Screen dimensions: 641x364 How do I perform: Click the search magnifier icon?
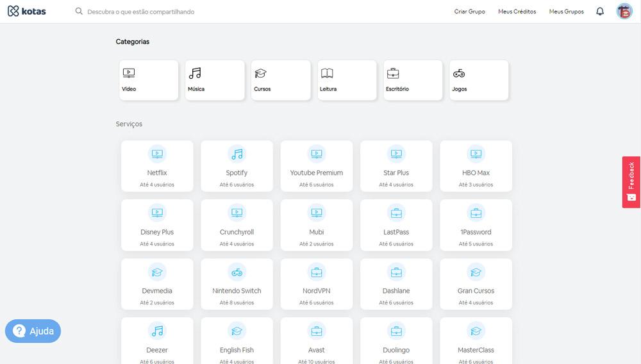tap(79, 11)
